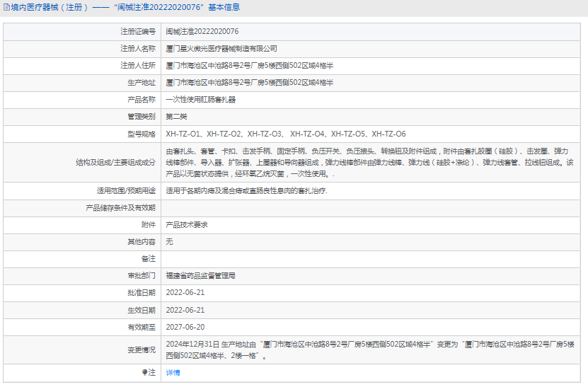The height and width of the screenshot is (387, 588).
Task: Click the 批准日期 value 2022-06-21
Action: click(x=185, y=292)
